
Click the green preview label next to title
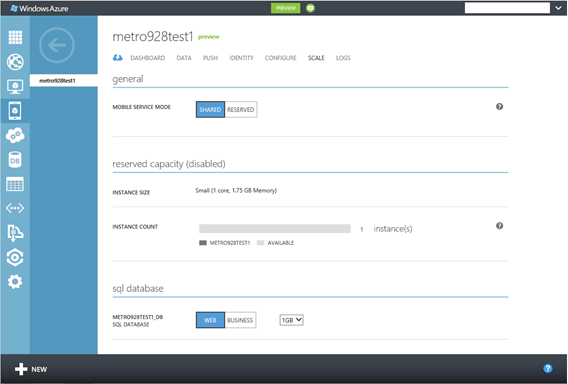209,37
